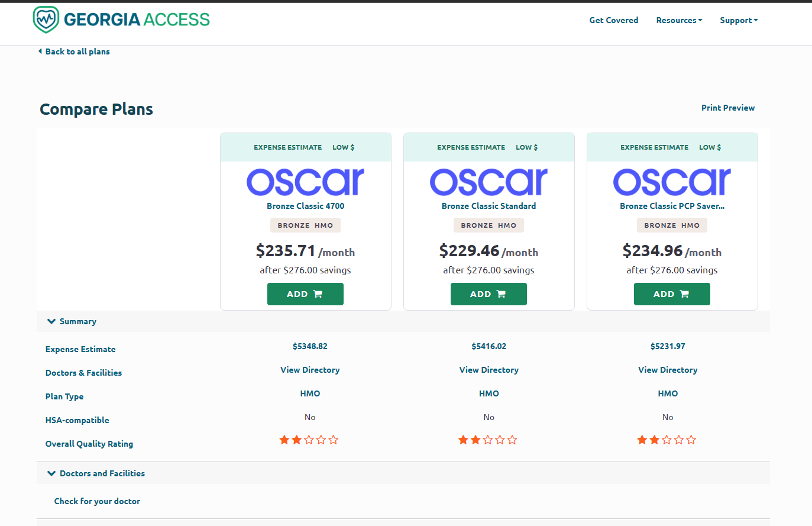Click the back arrow beside Back to all plans
Image resolution: width=812 pixels, height=526 pixels.
pos(40,51)
